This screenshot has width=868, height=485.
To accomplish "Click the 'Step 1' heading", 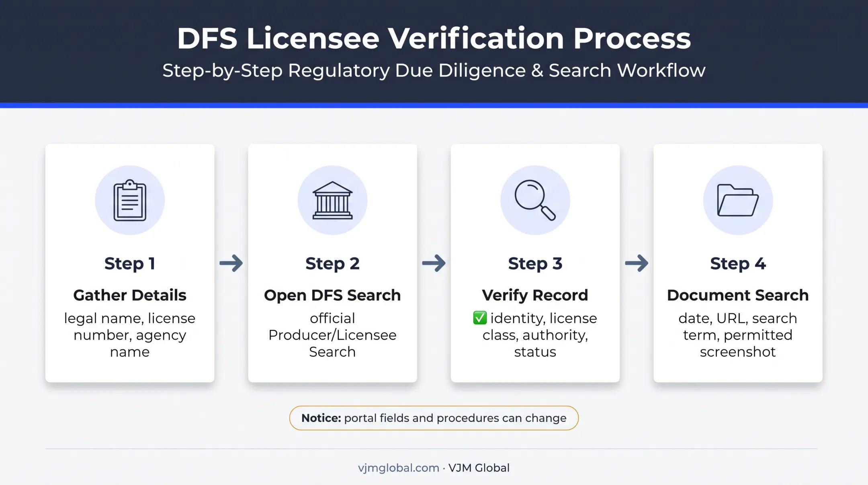I will (x=130, y=263).
